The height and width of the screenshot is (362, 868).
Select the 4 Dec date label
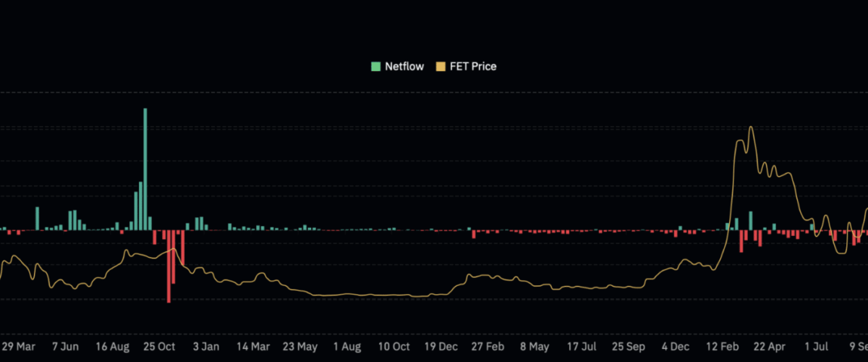[676, 346]
